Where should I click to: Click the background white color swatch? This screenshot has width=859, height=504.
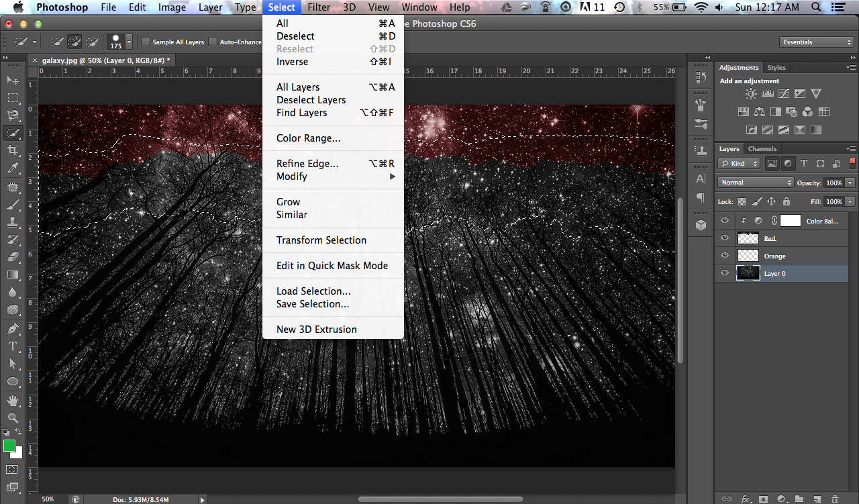click(18, 454)
